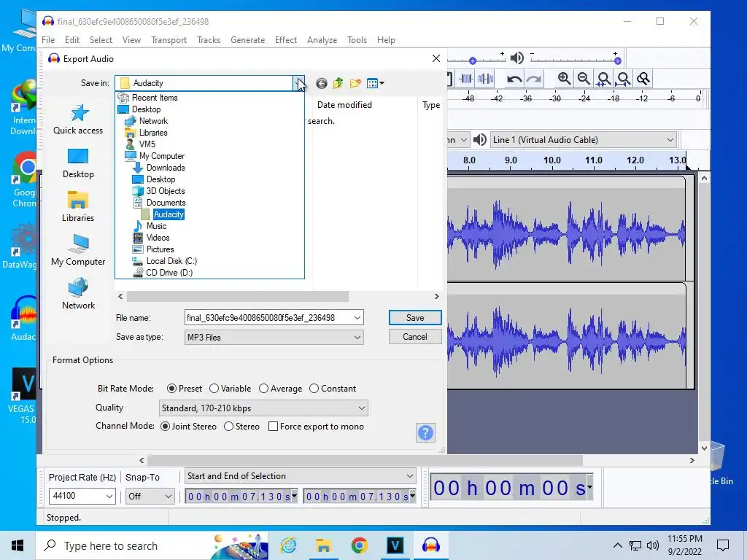The width and height of the screenshot is (747, 560).
Task: Click playback speaker icon in mixer toolbar
Action: point(517,58)
